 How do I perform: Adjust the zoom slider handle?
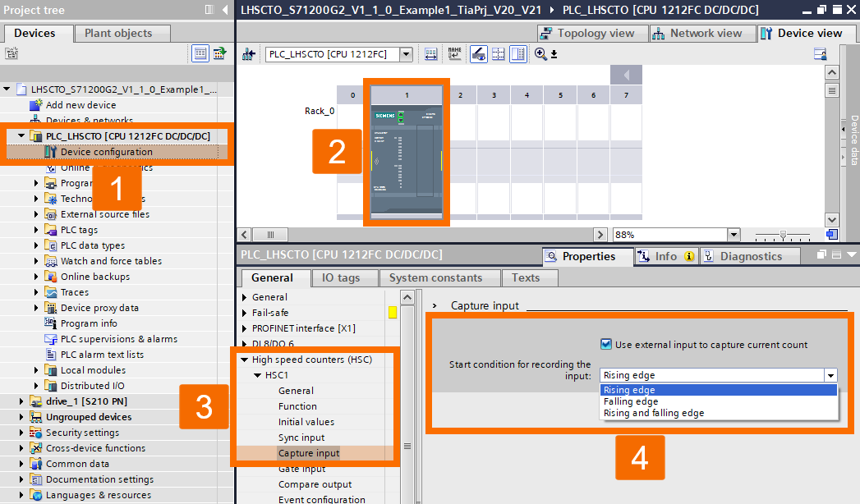pyautogui.click(x=784, y=235)
